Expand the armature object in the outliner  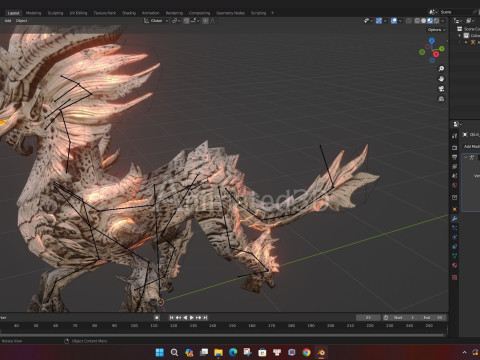click(466, 42)
